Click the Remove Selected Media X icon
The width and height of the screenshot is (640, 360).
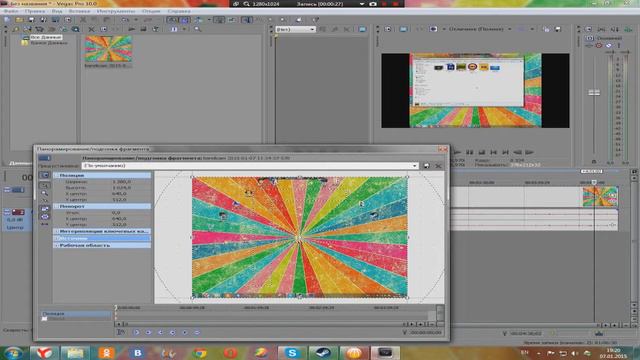pyautogui.click(x=91, y=29)
